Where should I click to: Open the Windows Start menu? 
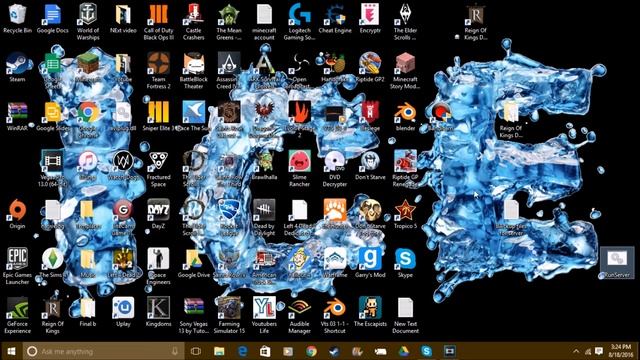[11, 351]
